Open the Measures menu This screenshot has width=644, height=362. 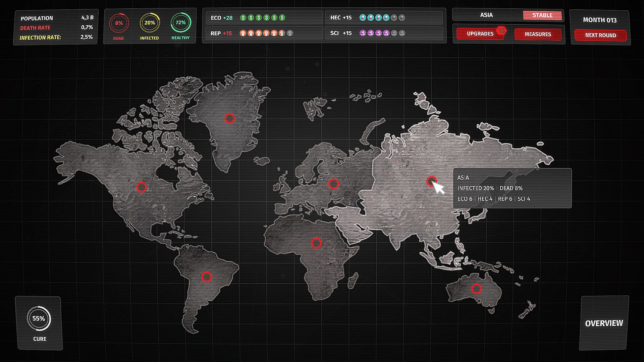(538, 34)
